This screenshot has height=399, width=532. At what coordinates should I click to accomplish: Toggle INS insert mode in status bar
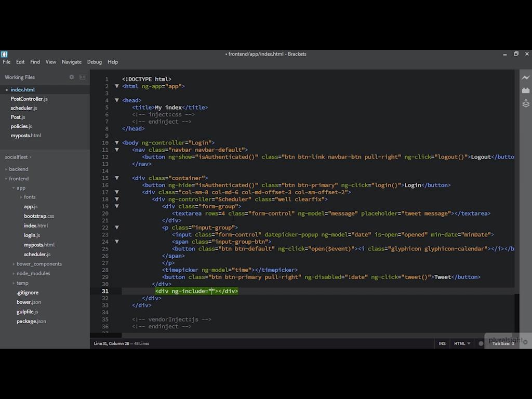pos(442,343)
